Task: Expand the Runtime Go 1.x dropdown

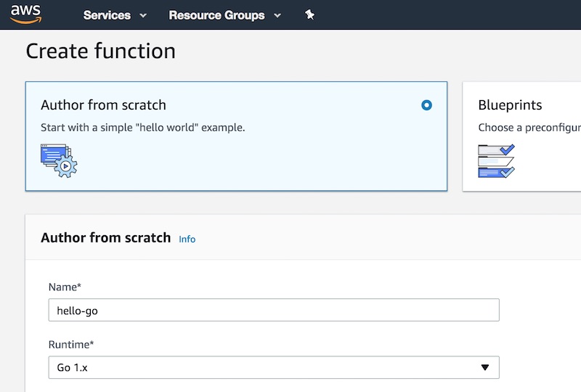Action: 273,367
